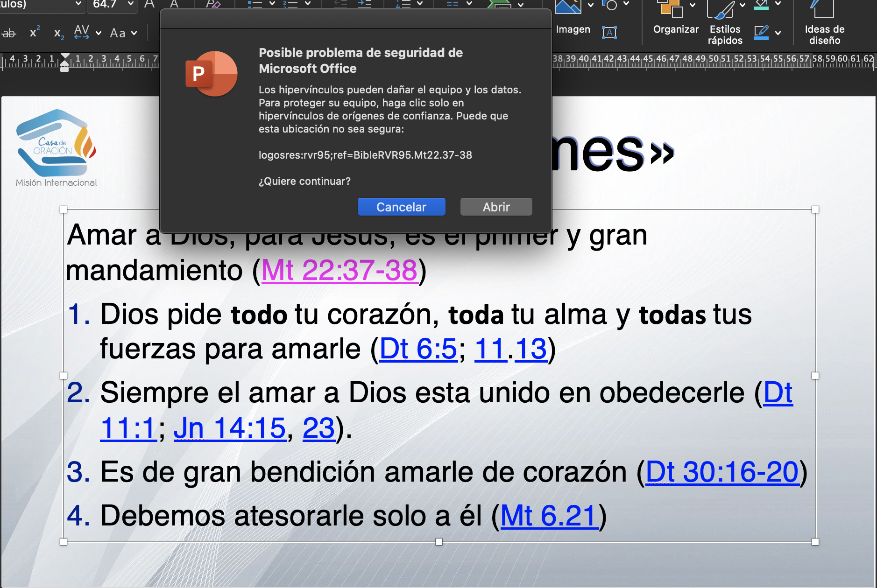This screenshot has width=877, height=588.
Task: Open Ideas de diseño
Action: (x=825, y=22)
